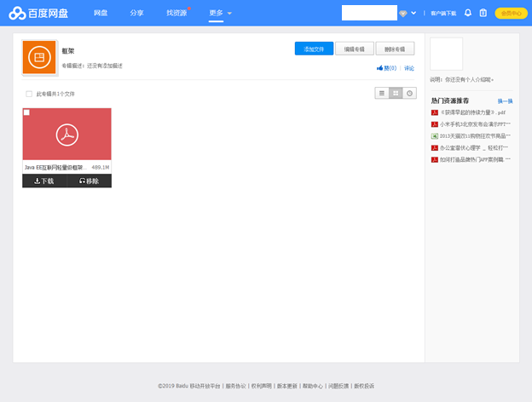Viewport: 532px width, 402px height.
Task: Click the 帮助中心 footer link
Action: [313, 386]
